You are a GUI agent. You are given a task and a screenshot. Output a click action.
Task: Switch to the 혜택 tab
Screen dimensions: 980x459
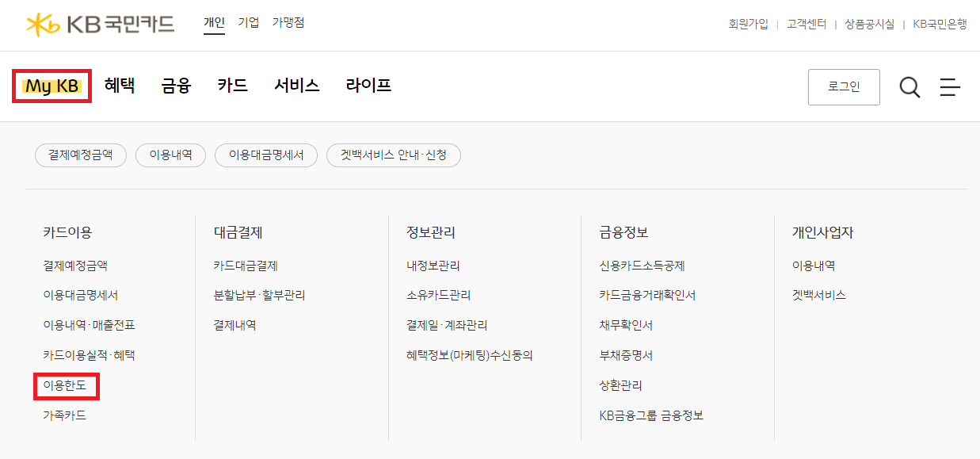tap(120, 86)
